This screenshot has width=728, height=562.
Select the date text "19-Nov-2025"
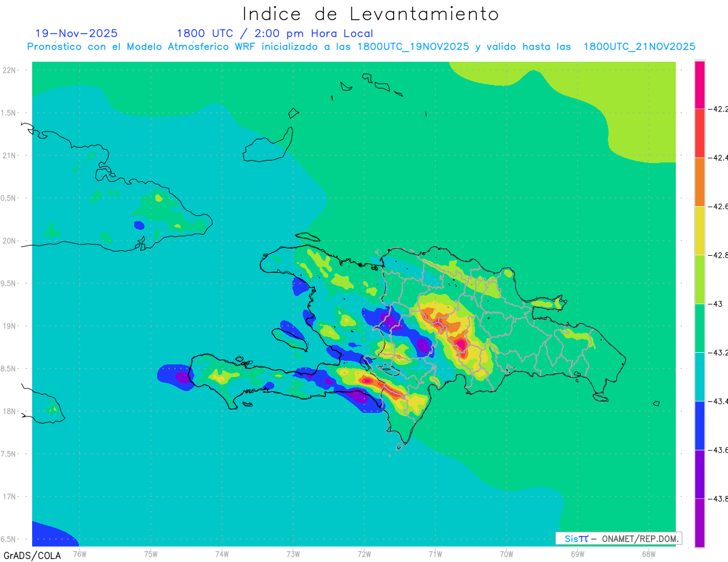(76, 33)
